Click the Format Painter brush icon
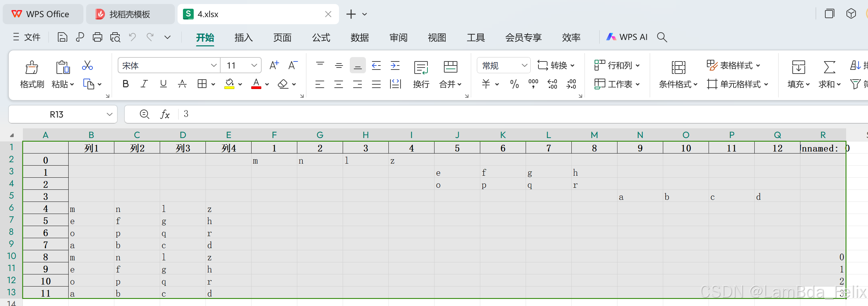 (32, 67)
